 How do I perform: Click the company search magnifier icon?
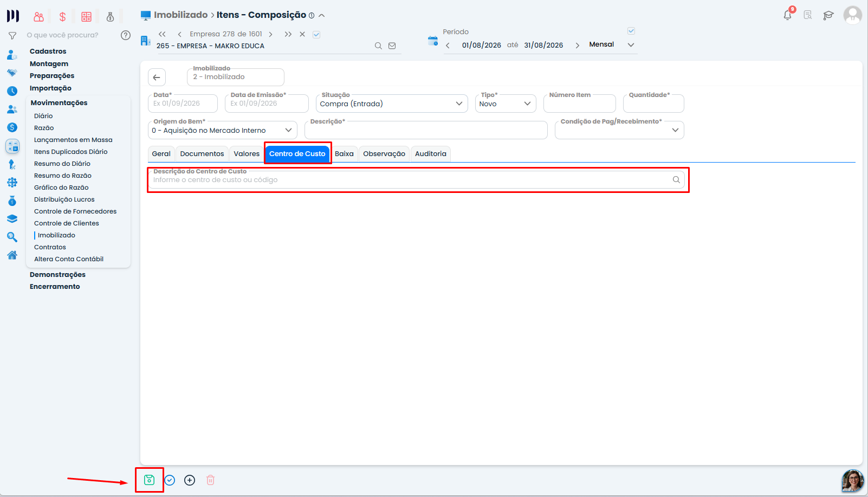[378, 46]
